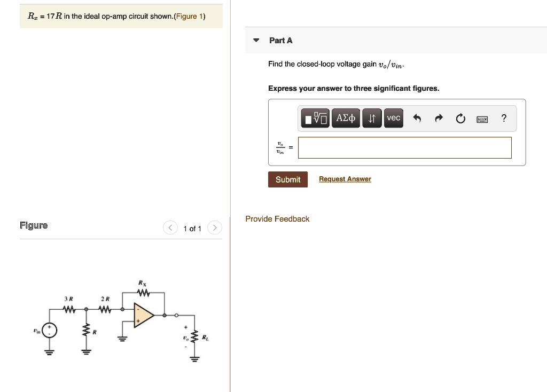Click the next figure chevron
The image size is (547, 392).
pos(214,228)
